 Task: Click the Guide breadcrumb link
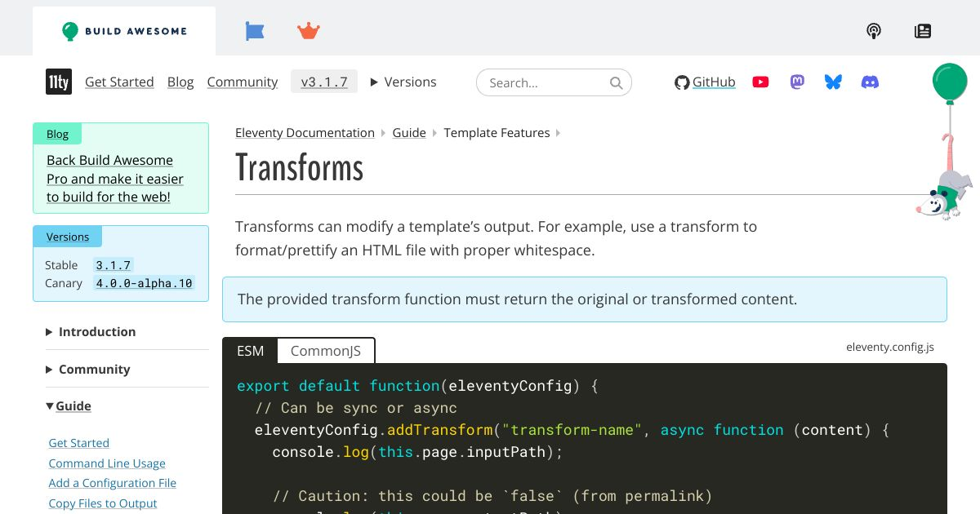point(409,133)
